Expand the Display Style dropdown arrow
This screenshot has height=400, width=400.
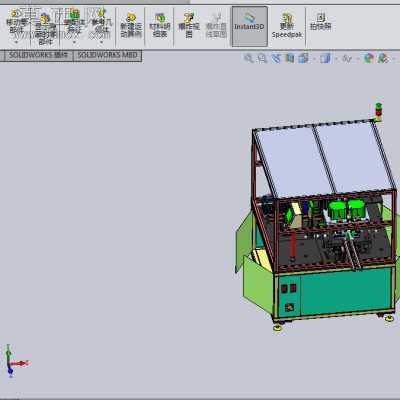pos(336,59)
